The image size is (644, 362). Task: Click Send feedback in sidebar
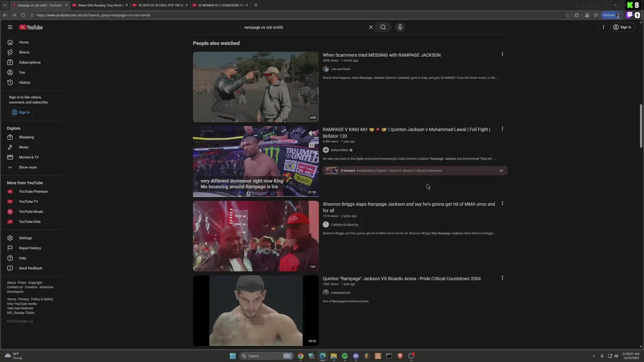(x=30, y=268)
